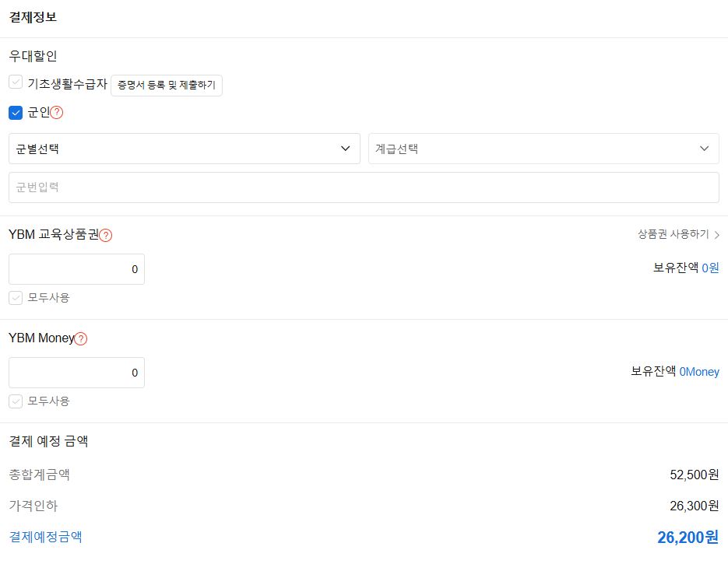Click the 군별선택 dropdown arrow
Screen dimensions: 728x564
pyautogui.click(x=346, y=148)
